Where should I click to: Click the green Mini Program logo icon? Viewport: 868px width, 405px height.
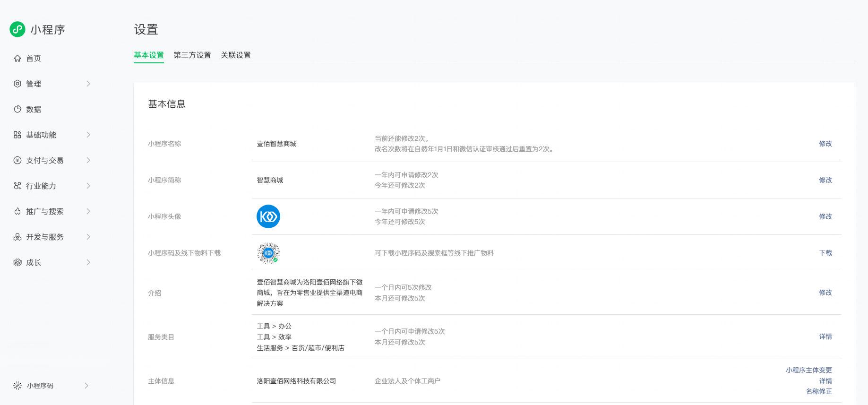point(17,29)
